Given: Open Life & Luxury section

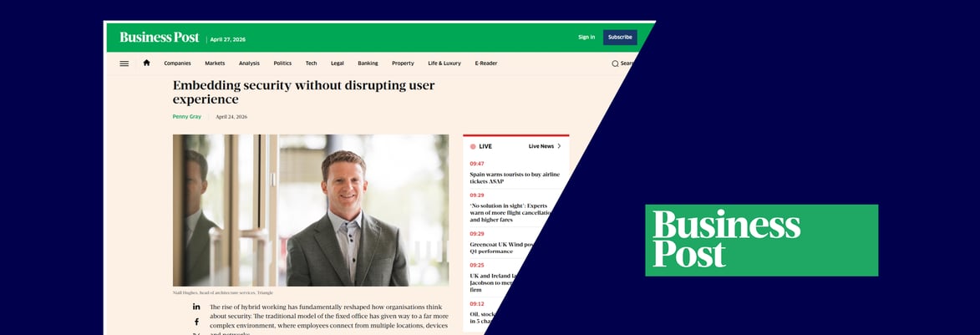Looking at the screenshot, I should pyautogui.click(x=444, y=63).
